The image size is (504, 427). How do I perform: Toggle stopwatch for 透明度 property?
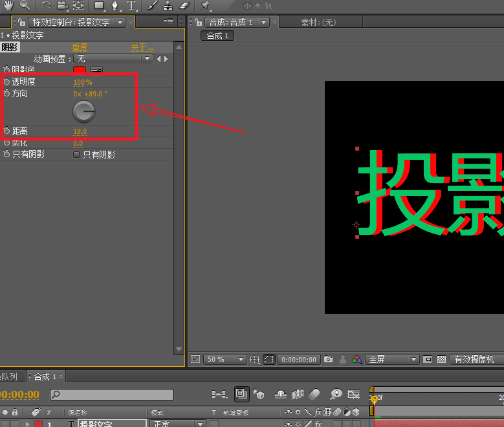6,82
